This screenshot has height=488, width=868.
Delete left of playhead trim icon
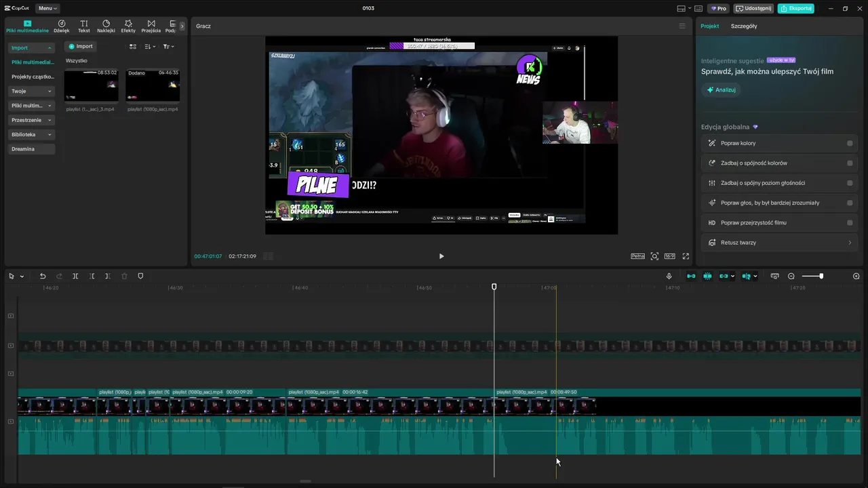point(92,276)
